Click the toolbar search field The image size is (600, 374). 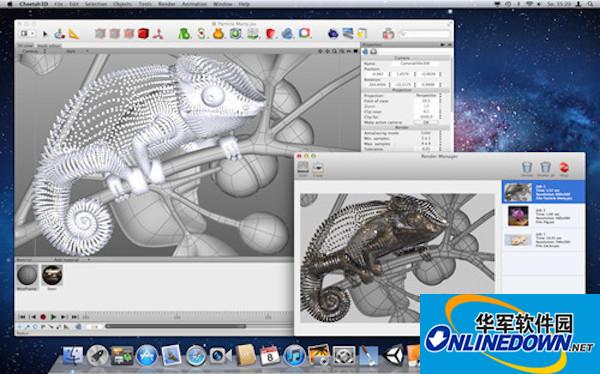pyautogui.click(x=424, y=34)
